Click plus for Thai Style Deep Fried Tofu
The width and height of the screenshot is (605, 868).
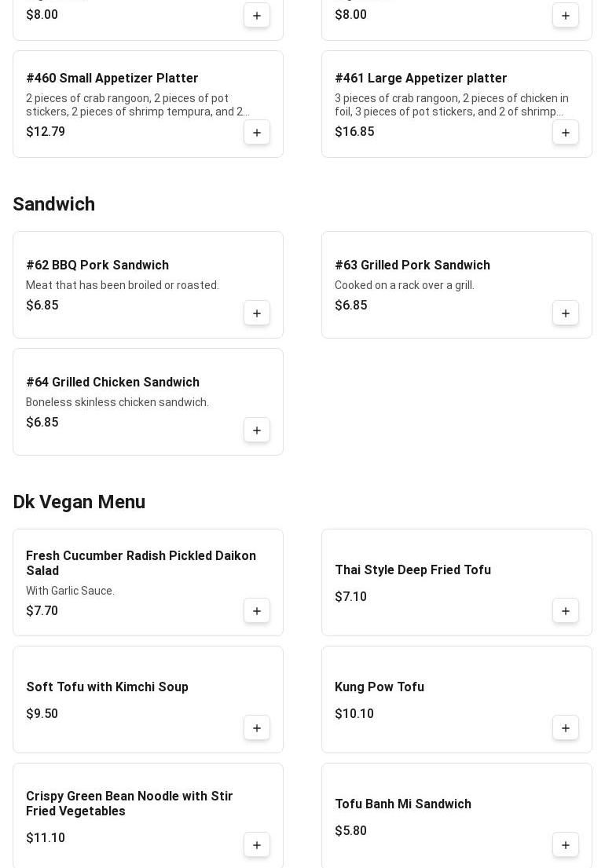coord(566,610)
